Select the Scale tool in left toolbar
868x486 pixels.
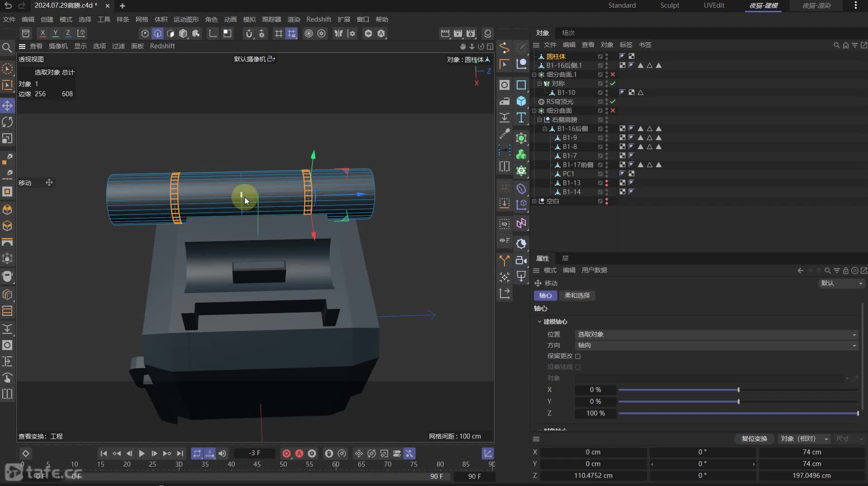[7, 138]
